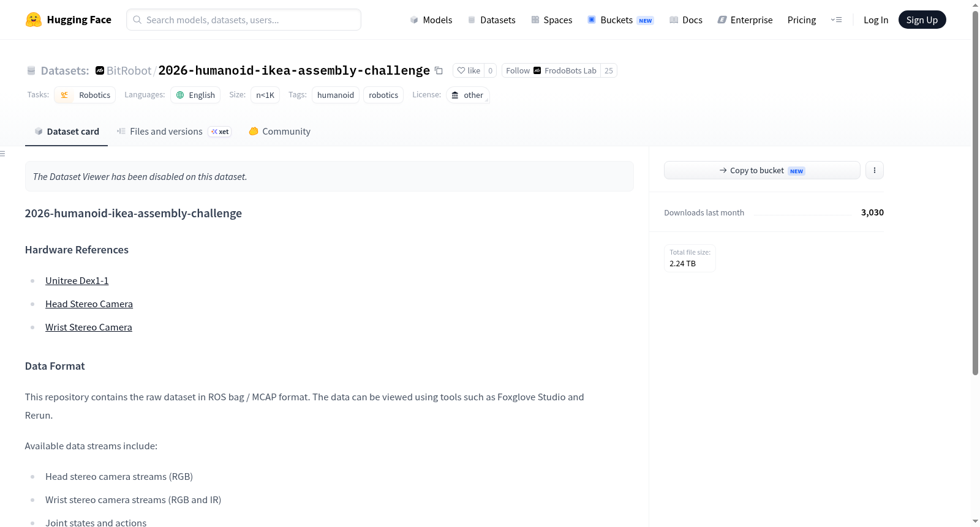Switch to Community tab
This screenshot has width=980, height=527.
click(x=279, y=132)
